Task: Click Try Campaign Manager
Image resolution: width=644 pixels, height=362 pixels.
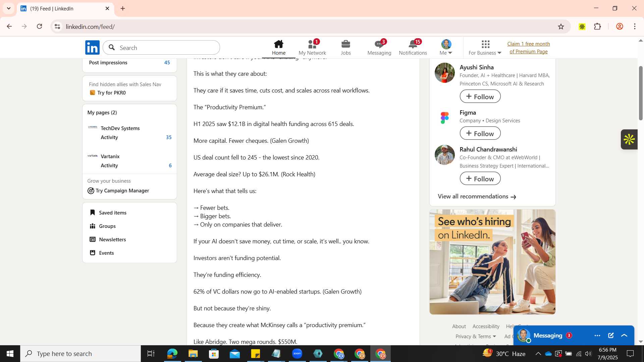Action: (122, 191)
